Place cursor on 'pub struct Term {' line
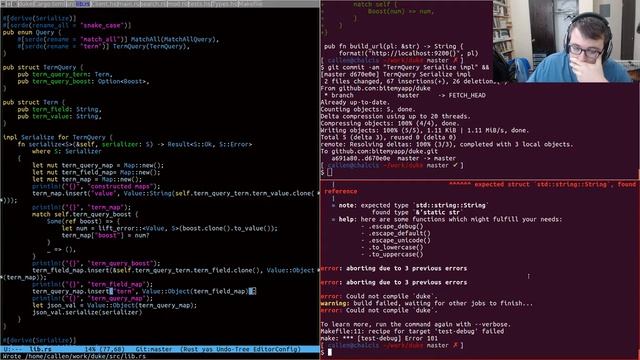The width and height of the screenshot is (640, 360). pos(33,102)
